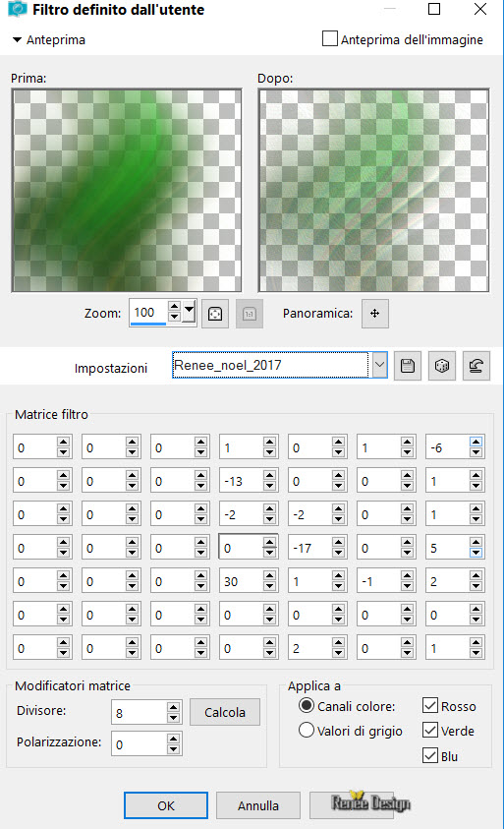Confirm the filter with OK
Viewport: 504px width, 829px height.
coord(166,805)
